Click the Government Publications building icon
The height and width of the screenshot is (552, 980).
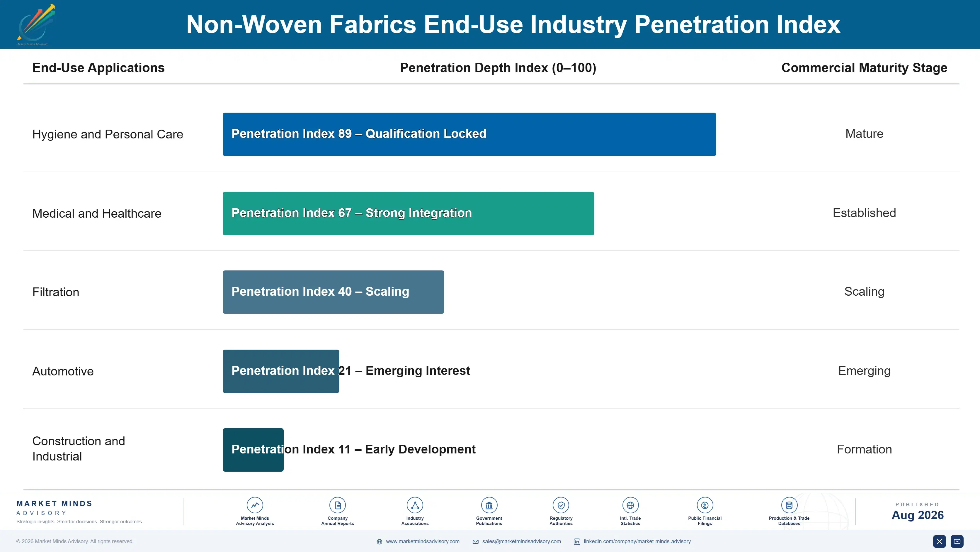coord(489,505)
